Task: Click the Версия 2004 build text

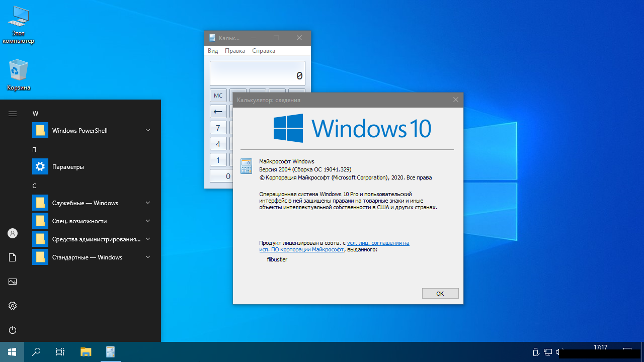Action: click(x=305, y=169)
